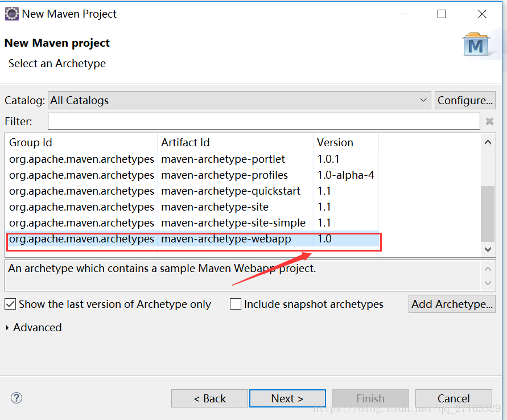Image resolution: width=507 pixels, height=420 pixels.
Task: Maximize the New Maven Project window
Action: tap(442, 14)
